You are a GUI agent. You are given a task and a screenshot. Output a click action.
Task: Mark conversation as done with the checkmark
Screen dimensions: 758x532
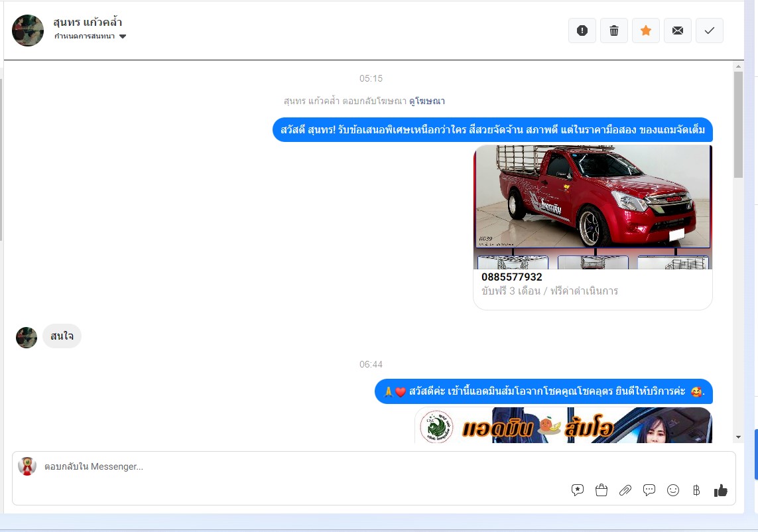click(710, 31)
